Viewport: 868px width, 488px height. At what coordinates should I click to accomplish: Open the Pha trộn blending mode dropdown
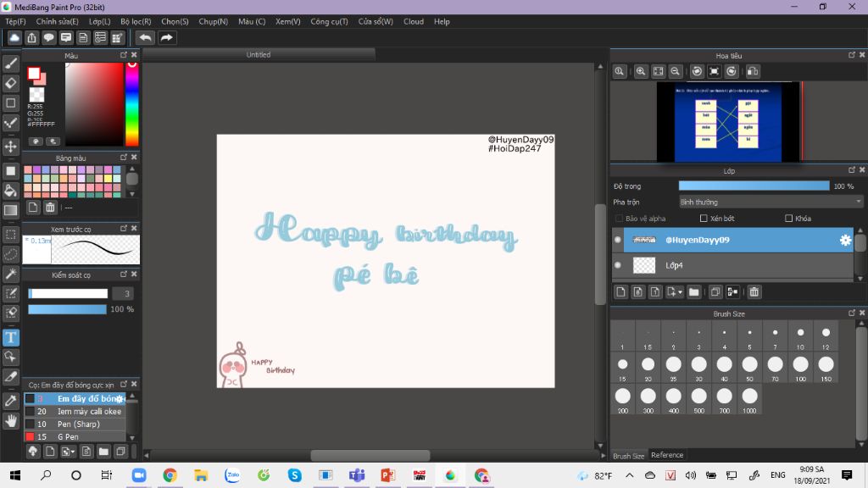point(771,202)
